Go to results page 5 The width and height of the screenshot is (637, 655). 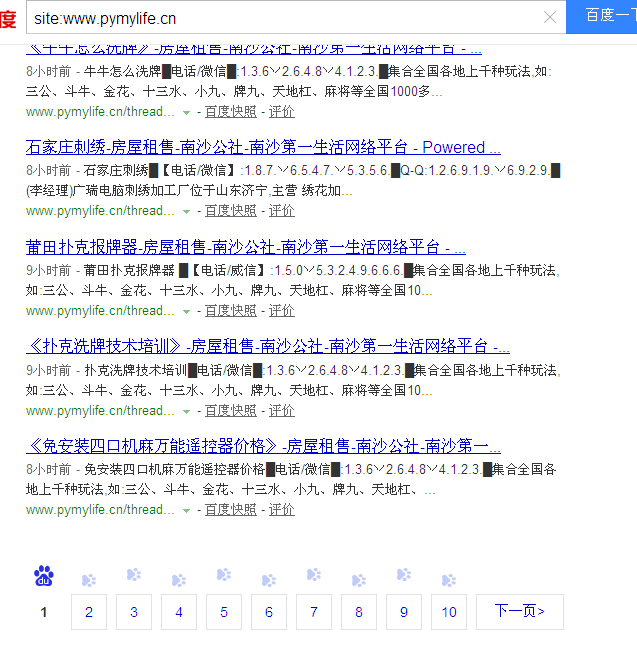tap(224, 612)
